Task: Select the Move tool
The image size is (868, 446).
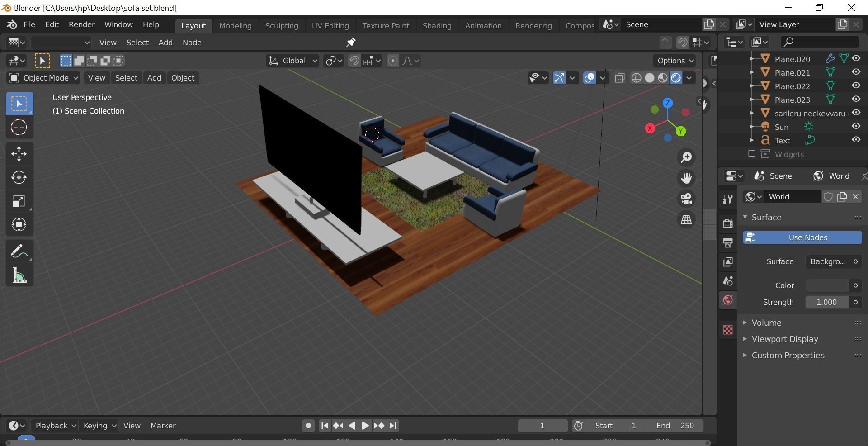Action: coord(19,154)
